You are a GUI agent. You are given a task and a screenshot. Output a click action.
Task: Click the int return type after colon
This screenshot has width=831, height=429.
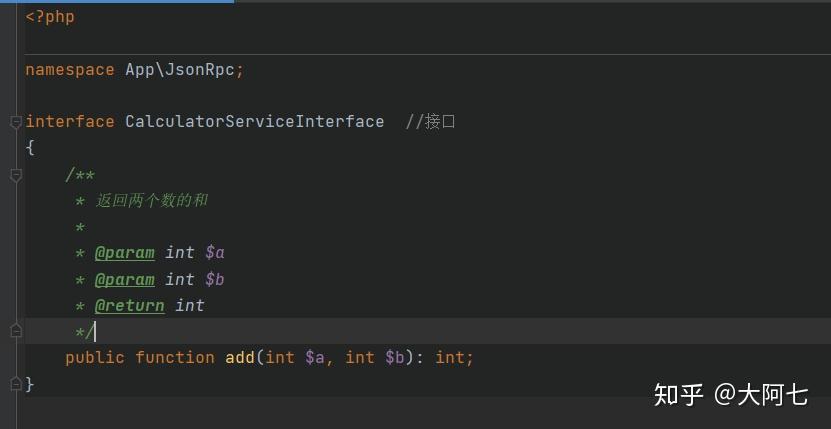(x=449, y=357)
